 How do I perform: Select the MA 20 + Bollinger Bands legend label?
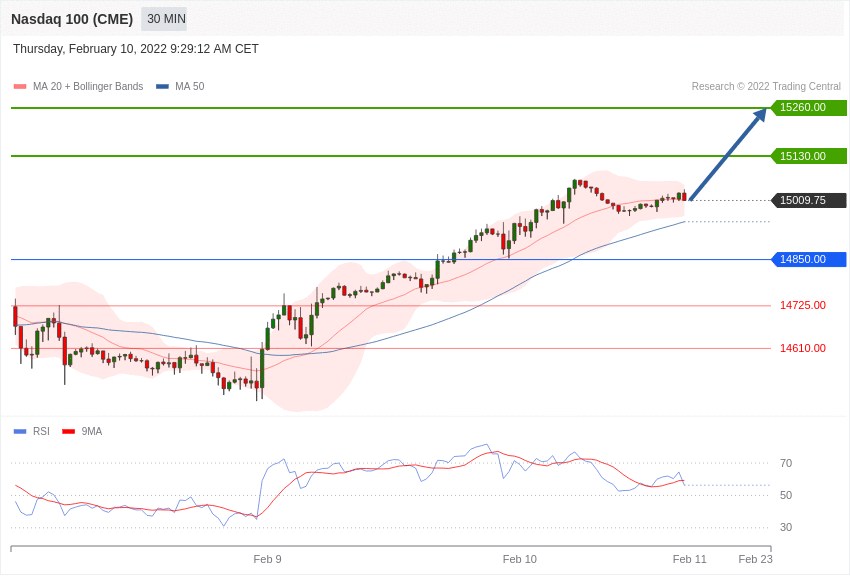click(88, 87)
